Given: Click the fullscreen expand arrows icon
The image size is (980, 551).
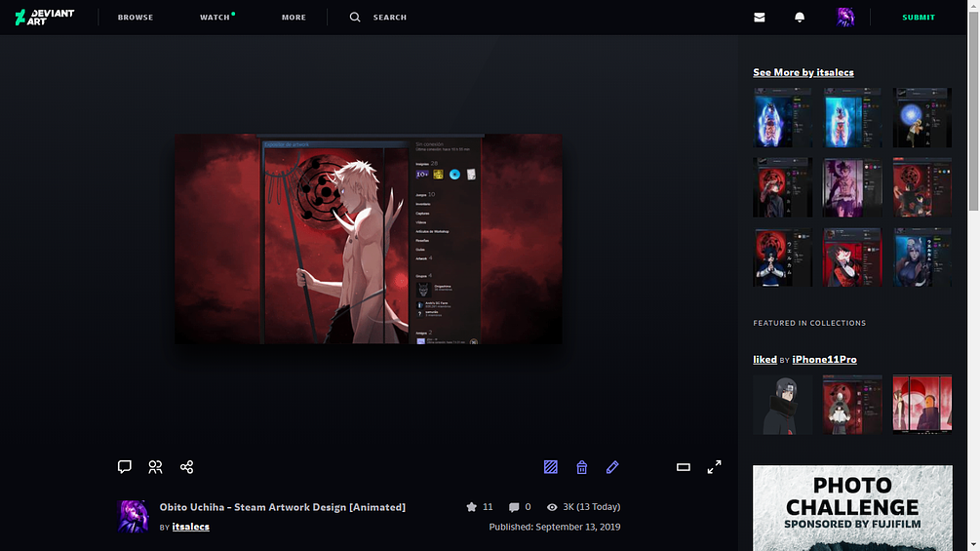Looking at the screenshot, I should click(x=715, y=467).
